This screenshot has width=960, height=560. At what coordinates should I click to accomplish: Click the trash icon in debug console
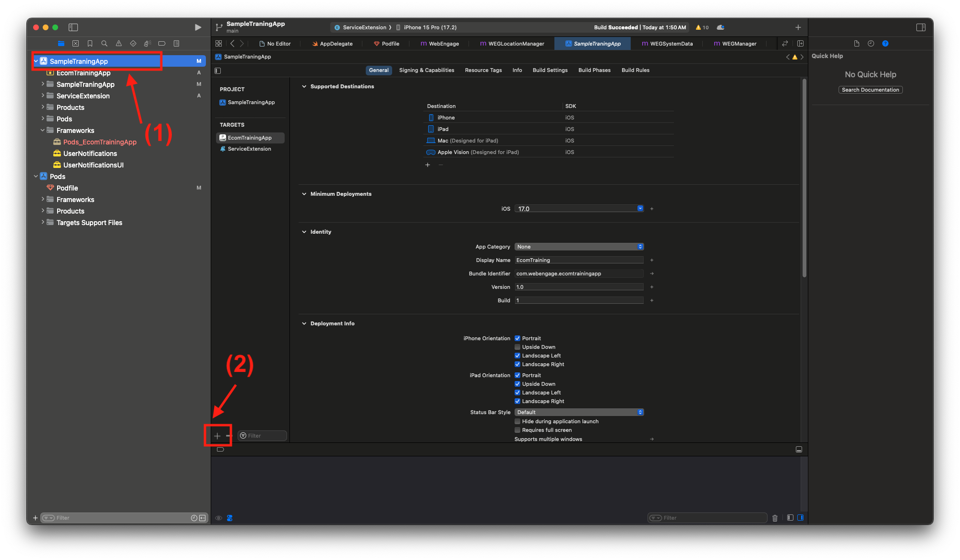tap(775, 518)
